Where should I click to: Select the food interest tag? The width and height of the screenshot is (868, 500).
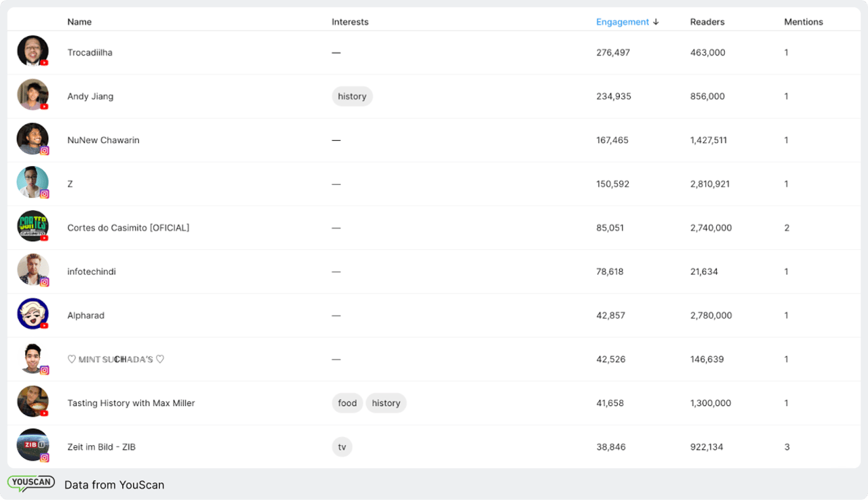347,403
